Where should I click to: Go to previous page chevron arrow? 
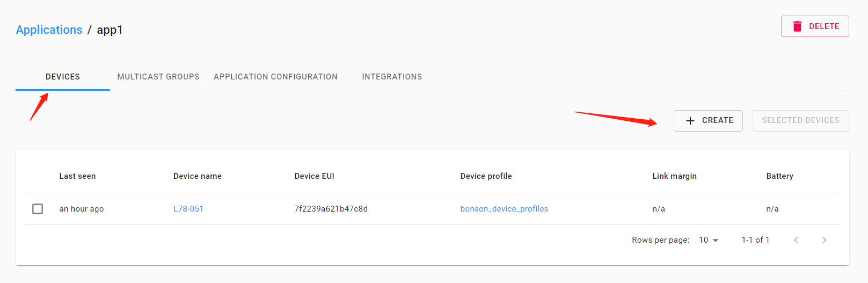pos(796,240)
